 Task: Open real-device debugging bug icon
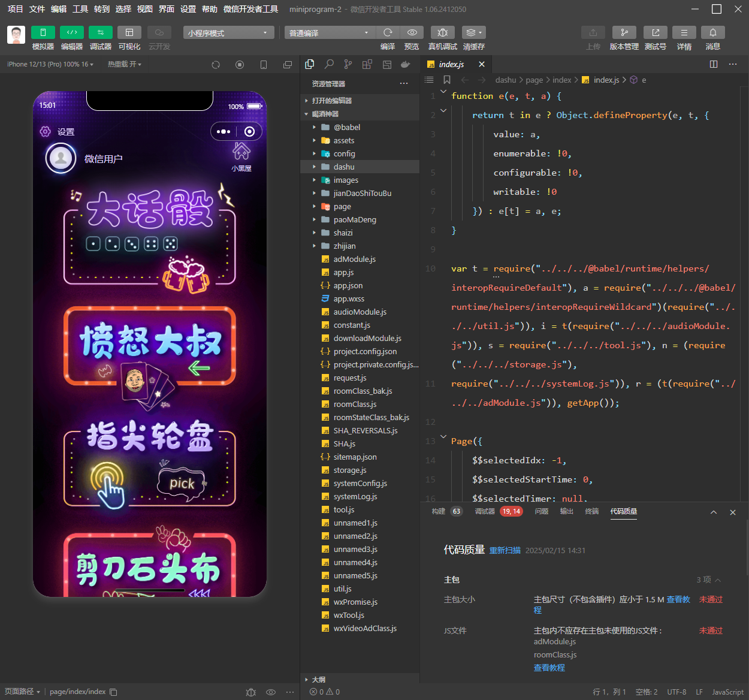point(442,32)
